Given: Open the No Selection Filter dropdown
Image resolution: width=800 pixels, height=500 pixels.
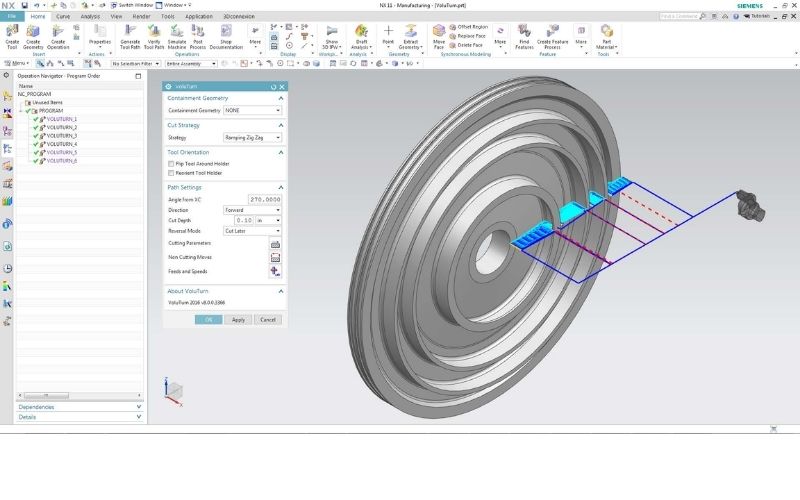Looking at the screenshot, I should click(136, 64).
